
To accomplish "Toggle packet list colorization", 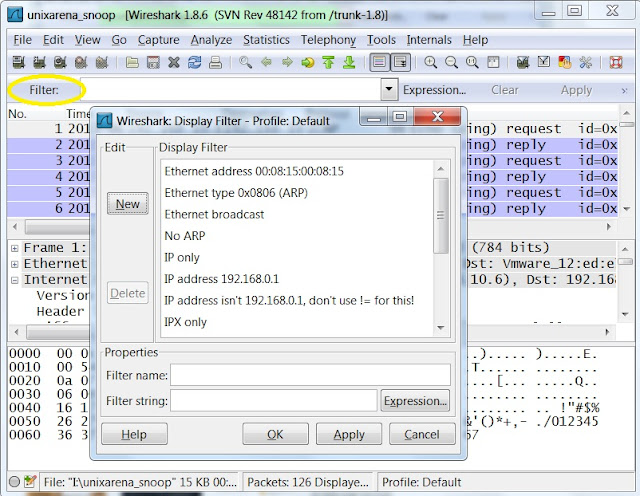I will [379, 62].
